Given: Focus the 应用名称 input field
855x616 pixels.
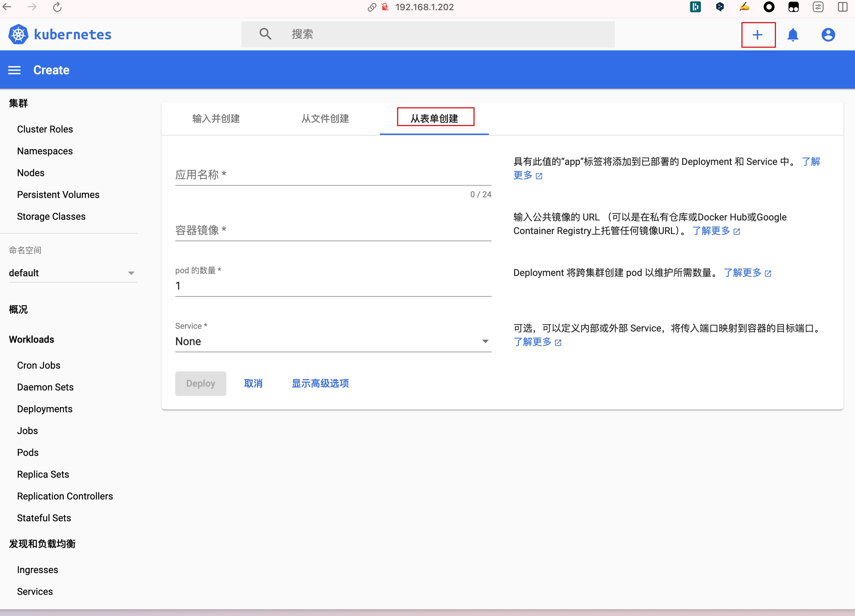Looking at the screenshot, I should pyautogui.click(x=333, y=174).
